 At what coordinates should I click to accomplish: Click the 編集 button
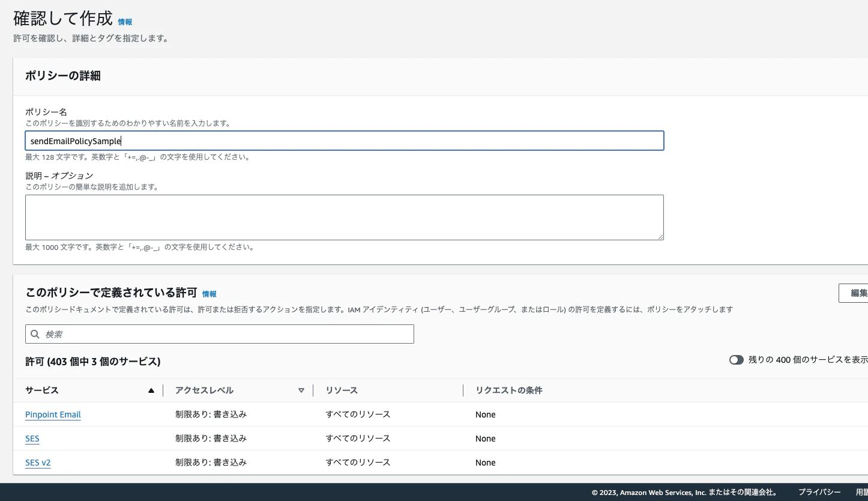point(854,293)
